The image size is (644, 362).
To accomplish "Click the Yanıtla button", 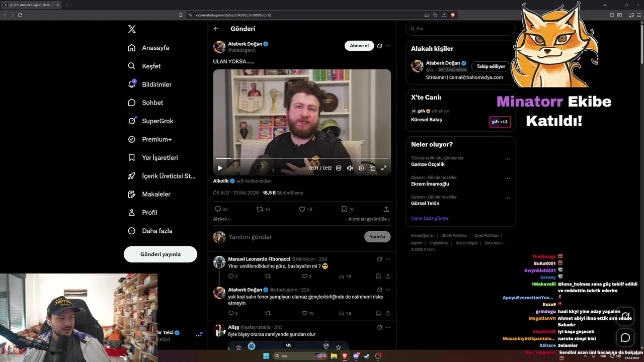I will [x=377, y=237].
